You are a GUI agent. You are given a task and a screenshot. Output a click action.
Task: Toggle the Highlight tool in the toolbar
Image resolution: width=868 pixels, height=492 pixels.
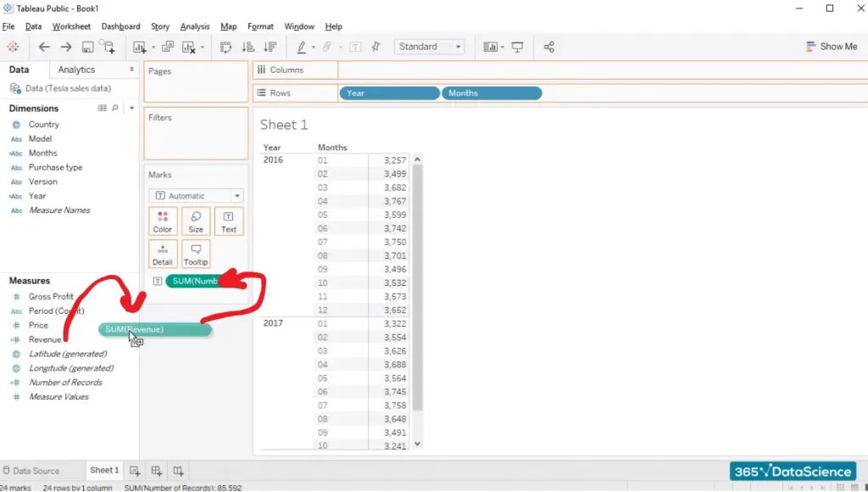click(302, 47)
